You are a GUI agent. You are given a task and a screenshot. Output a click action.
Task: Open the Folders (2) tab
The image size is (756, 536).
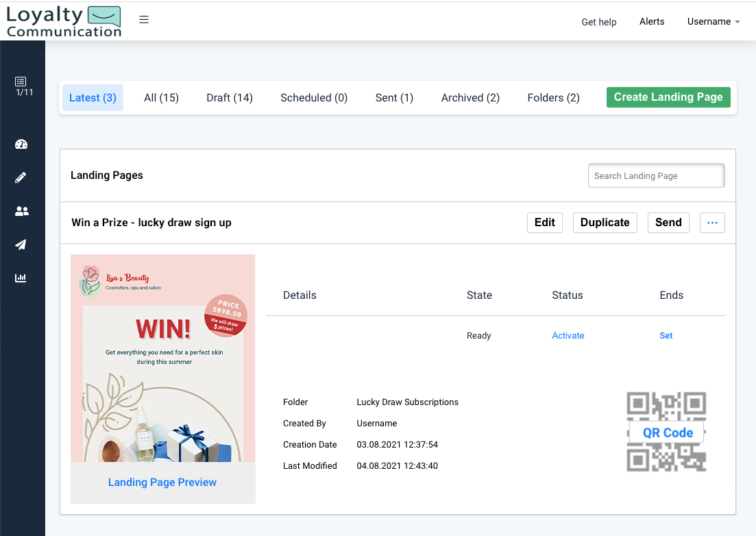tap(553, 97)
